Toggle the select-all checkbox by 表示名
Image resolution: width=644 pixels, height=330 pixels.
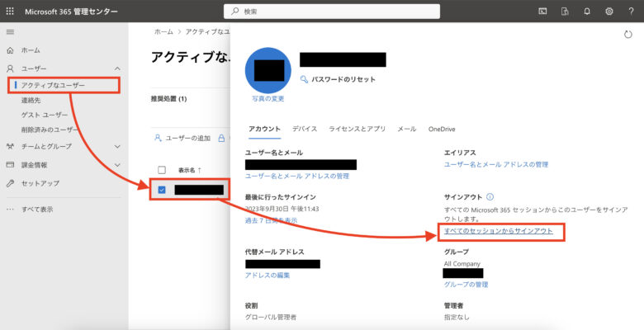click(x=162, y=170)
